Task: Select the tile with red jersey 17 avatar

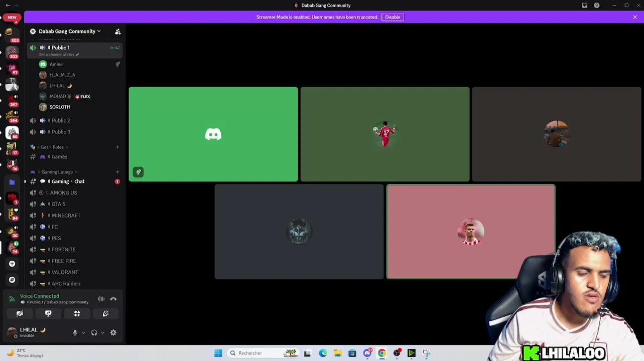Action: point(385,134)
